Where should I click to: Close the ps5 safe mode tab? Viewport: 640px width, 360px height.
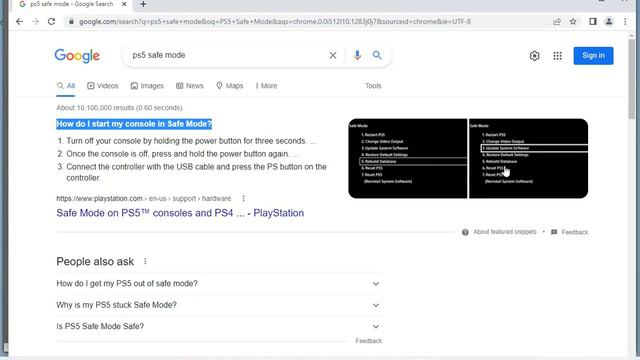[124, 4]
